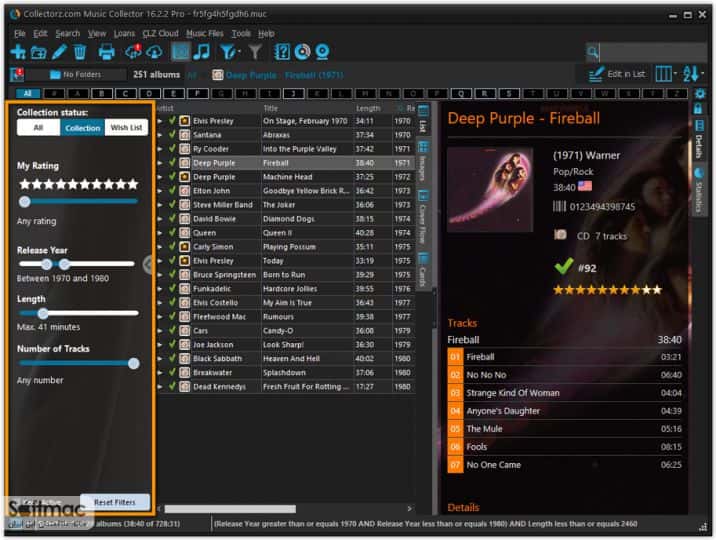Expand the Ry Cooder row

pos(160,149)
